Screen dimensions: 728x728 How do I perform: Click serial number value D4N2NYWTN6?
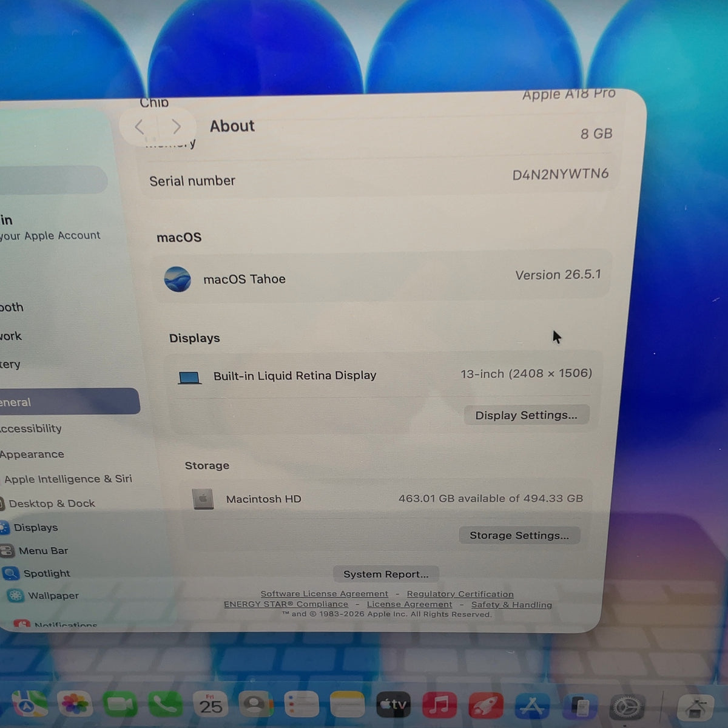click(x=561, y=174)
